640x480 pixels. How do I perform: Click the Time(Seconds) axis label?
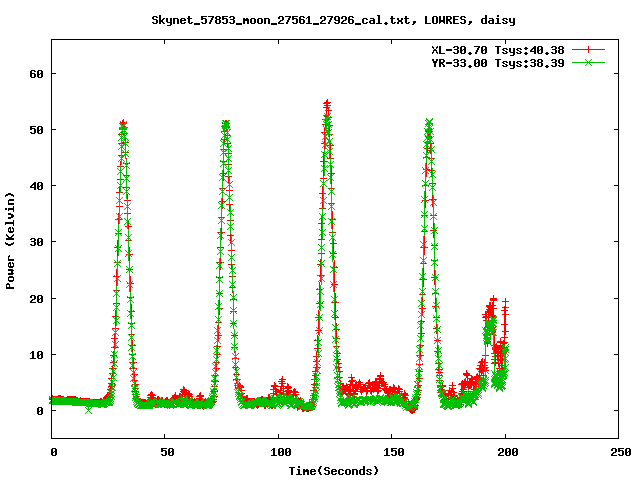pyautogui.click(x=333, y=471)
